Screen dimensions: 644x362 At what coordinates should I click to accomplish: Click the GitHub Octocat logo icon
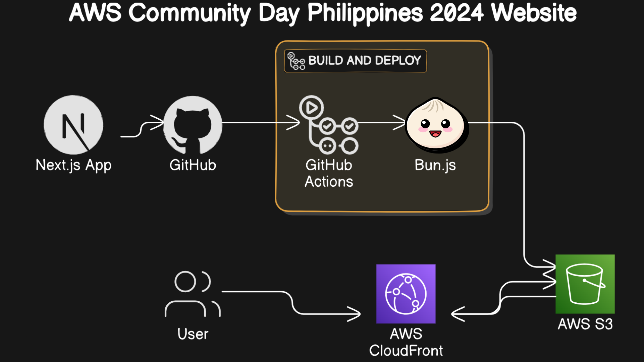click(193, 125)
